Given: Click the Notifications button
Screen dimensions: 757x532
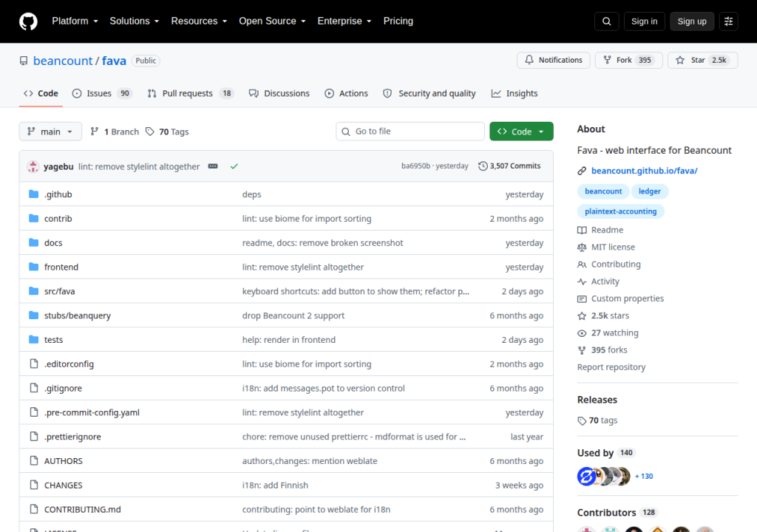Looking at the screenshot, I should tap(553, 60).
